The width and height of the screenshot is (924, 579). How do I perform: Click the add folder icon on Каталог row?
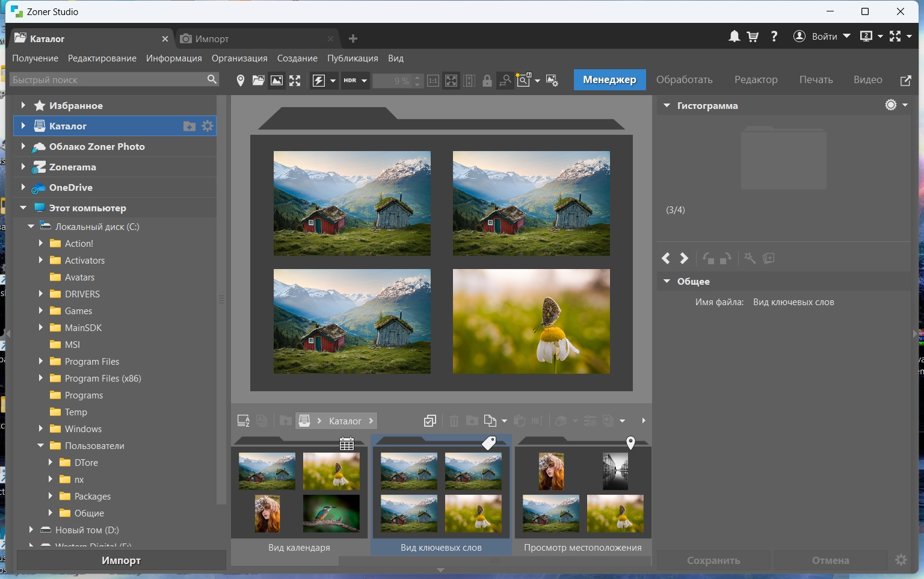(189, 126)
